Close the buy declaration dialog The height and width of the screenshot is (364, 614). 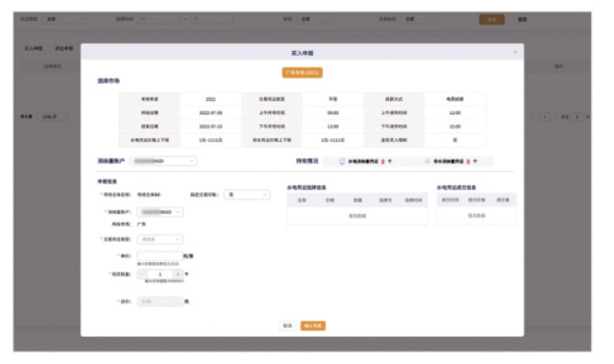(x=515, y=52)
